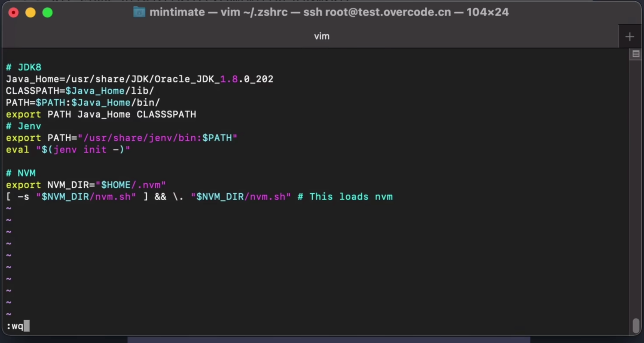Image resolution: width=644 pixels, height=343 pixels.
Task: Click the split pane icon at top right
Action: [x=636, y=54]
